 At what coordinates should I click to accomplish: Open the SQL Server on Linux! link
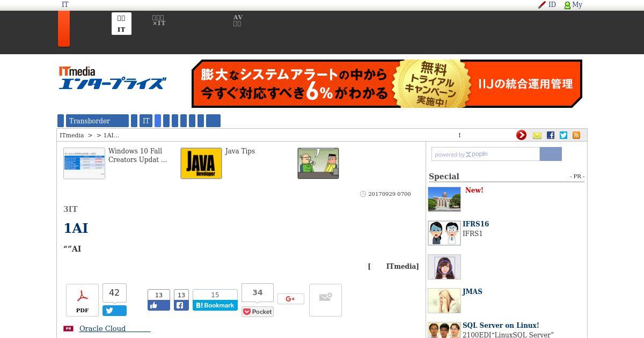tap(501, 325)
